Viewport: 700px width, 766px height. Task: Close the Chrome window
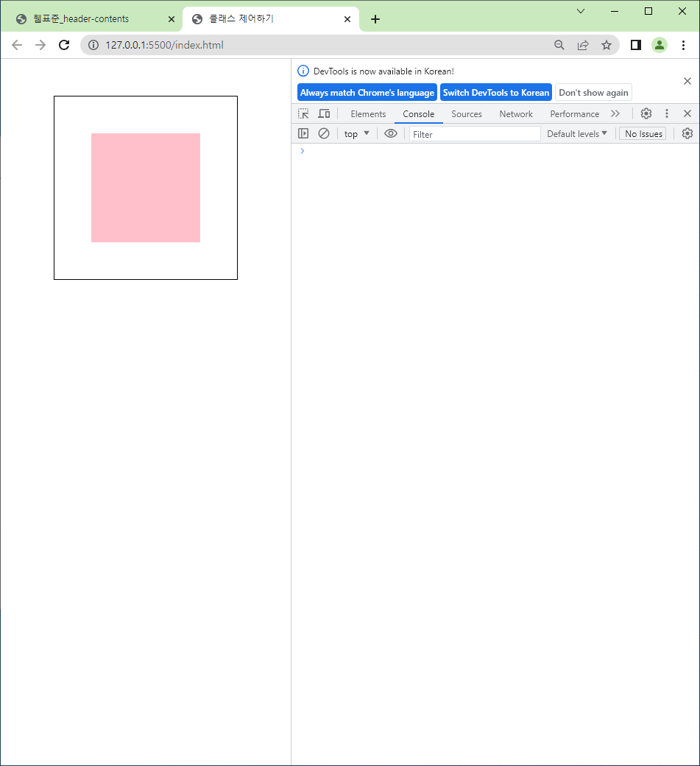click(x=682, y=11)
